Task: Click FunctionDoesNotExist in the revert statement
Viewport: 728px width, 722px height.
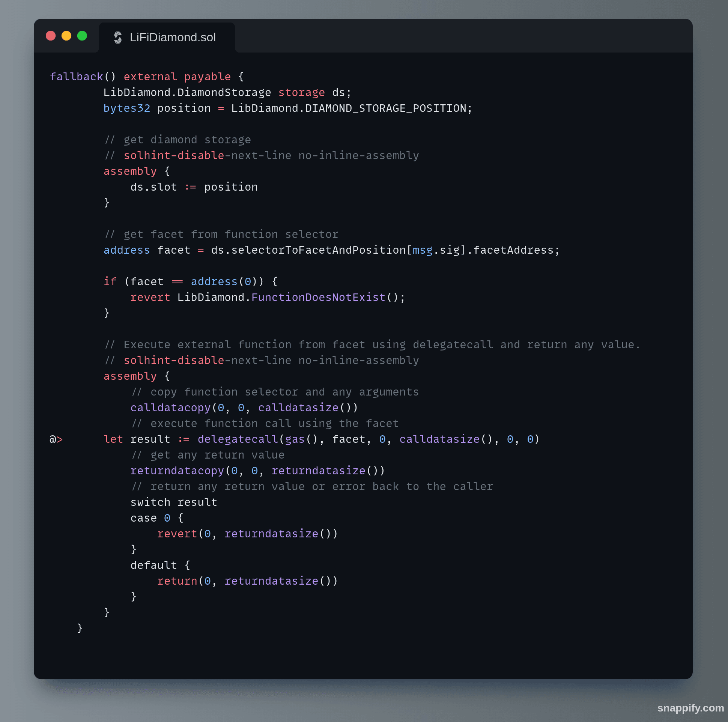Action: click(318, 297)
